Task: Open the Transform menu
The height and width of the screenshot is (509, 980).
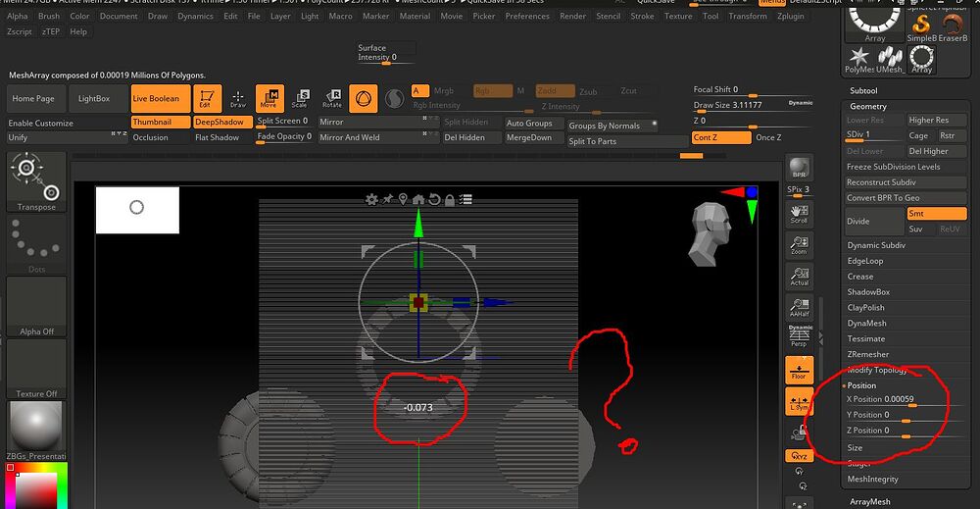Action: tap(748, 17)
